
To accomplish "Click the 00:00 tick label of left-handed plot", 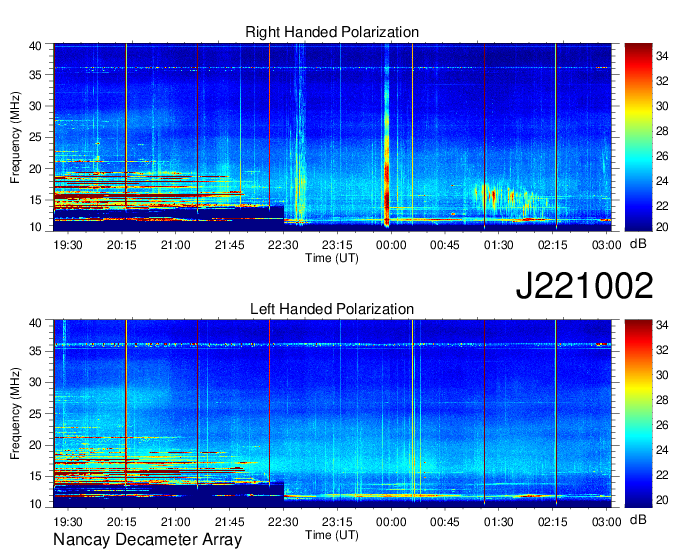I will [391, 522].
